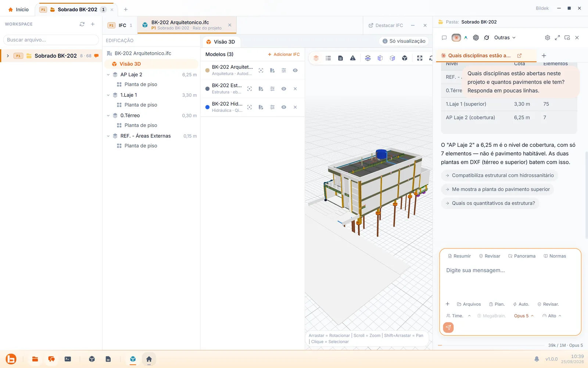Open the terminal icon in bottom dock
588x368 pixels.
pos(68,359)
